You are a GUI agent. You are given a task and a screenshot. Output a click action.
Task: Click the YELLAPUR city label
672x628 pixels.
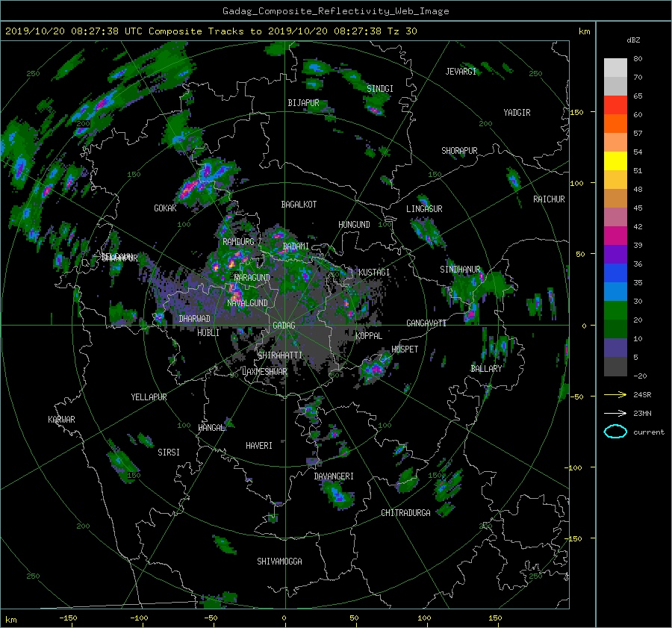(149, 397)
